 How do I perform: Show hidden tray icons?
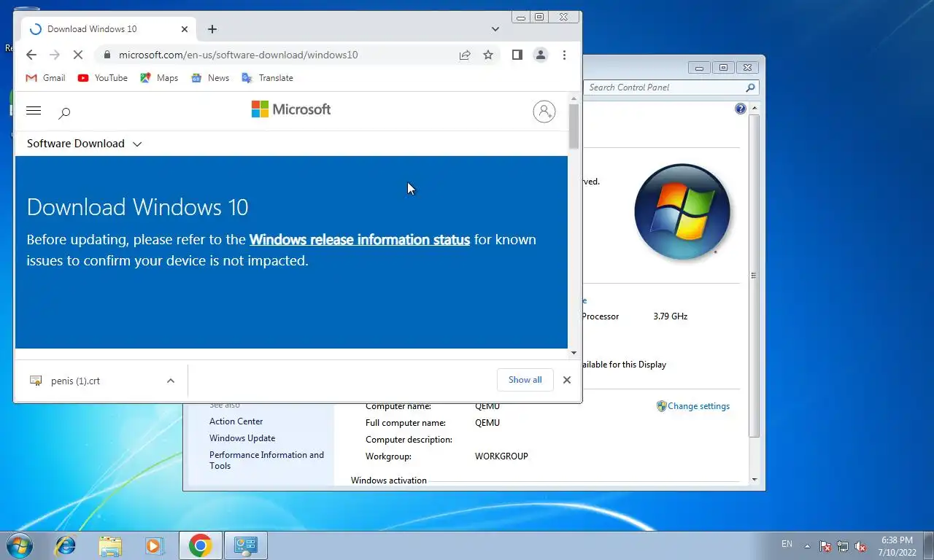click(807, 545)
